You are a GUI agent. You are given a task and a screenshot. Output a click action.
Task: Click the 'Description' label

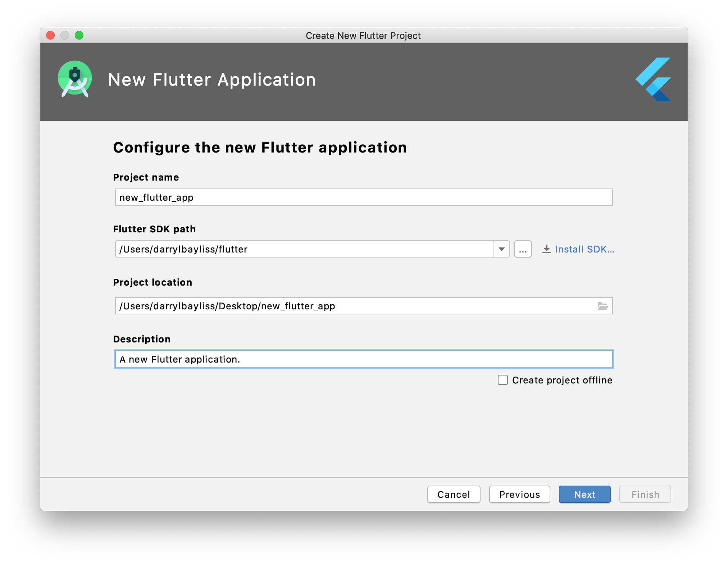pyautogui.click(x=142, y=339)
